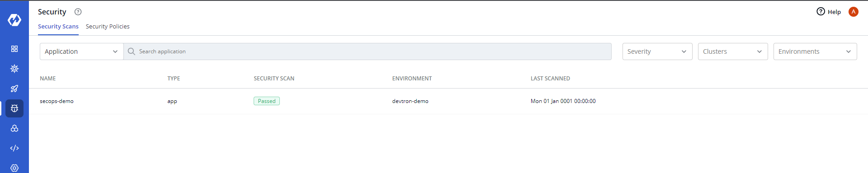Open the Environments filter dropdown
The width and height of the screenshot is (868, 173).
point(815,51)
